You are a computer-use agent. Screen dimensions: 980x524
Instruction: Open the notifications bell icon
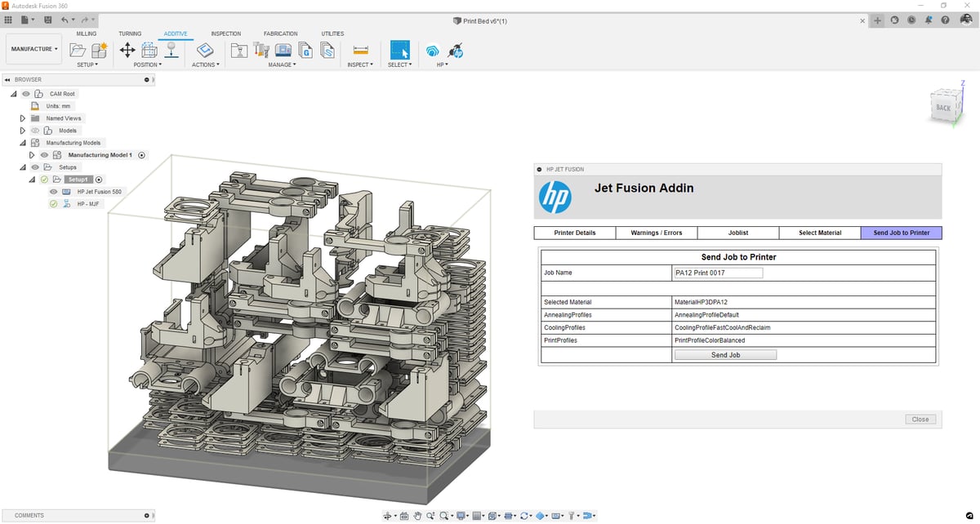[x=929, y=20]
